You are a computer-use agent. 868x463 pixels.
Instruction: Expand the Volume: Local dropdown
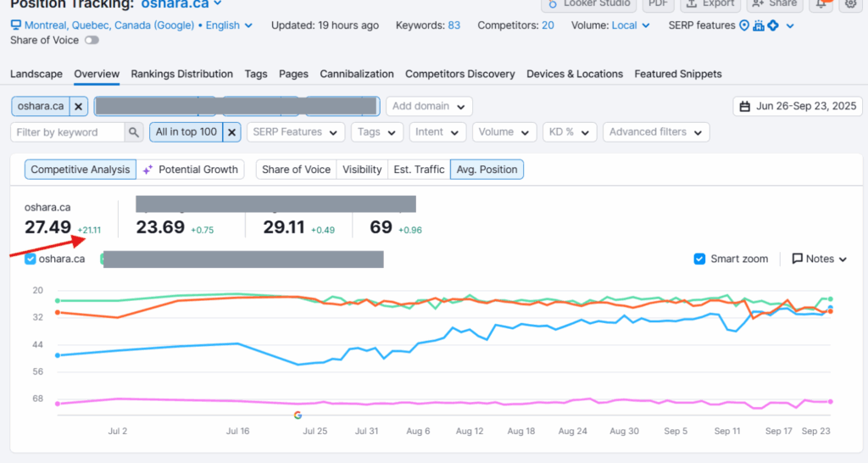coord(630,25)
